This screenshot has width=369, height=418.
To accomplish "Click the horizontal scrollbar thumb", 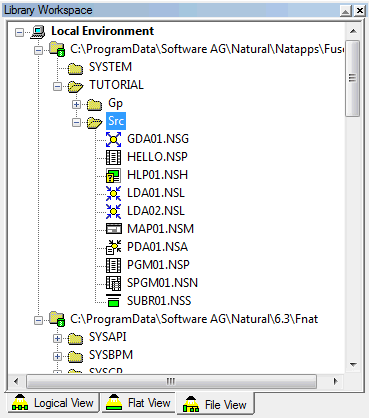I will (171, 381).
